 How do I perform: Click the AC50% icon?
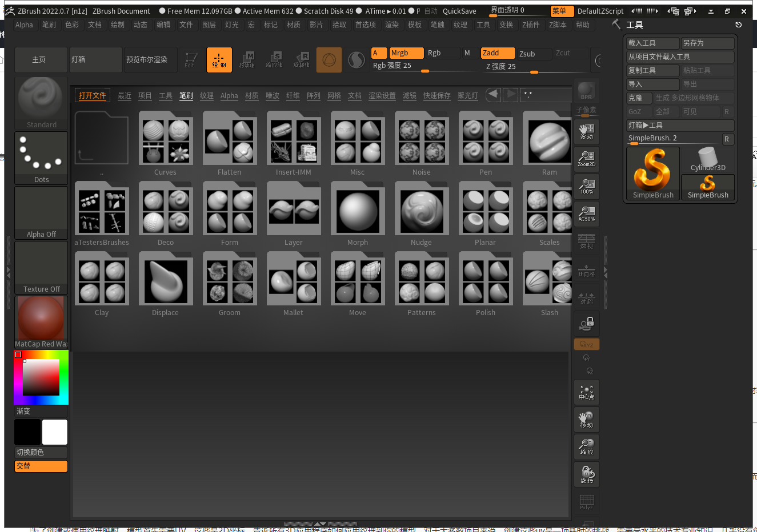(x=587, y=213)
